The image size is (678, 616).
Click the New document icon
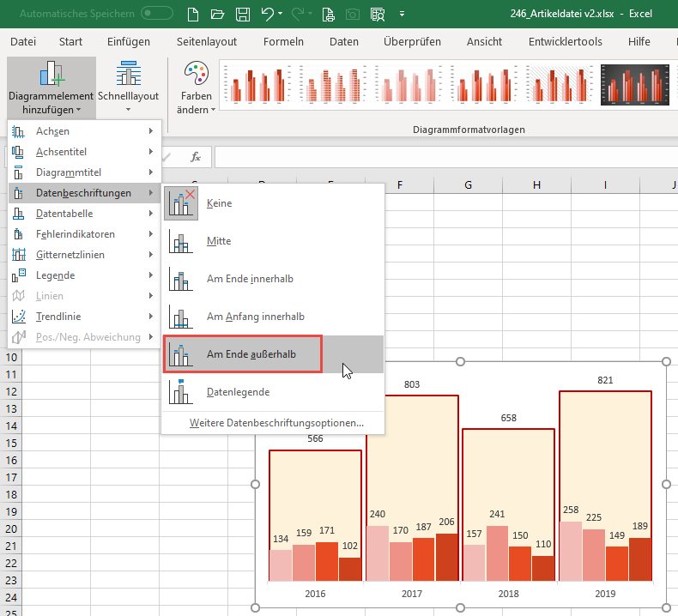pos(195,15)
